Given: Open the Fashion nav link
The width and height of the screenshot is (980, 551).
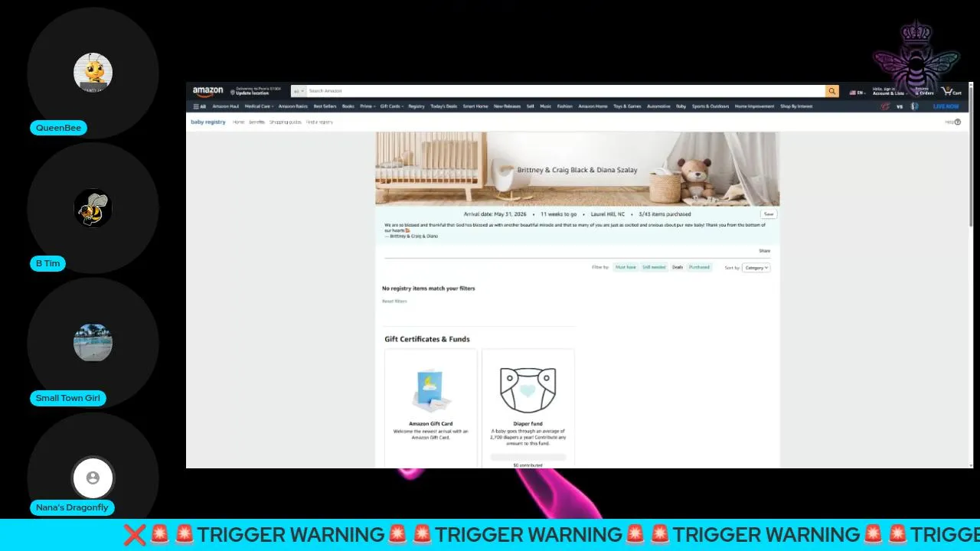Looking at the screenshot, I should pos(564,106).
